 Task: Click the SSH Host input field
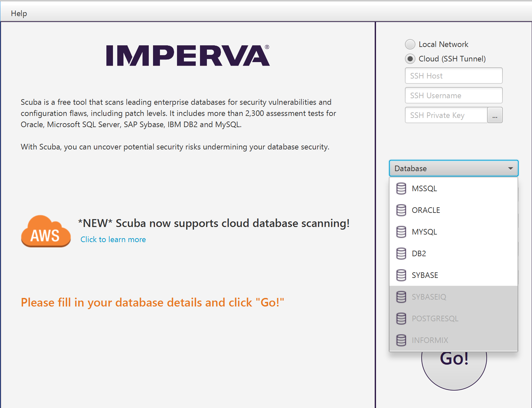pyautogui.click(x=454, y=76)
